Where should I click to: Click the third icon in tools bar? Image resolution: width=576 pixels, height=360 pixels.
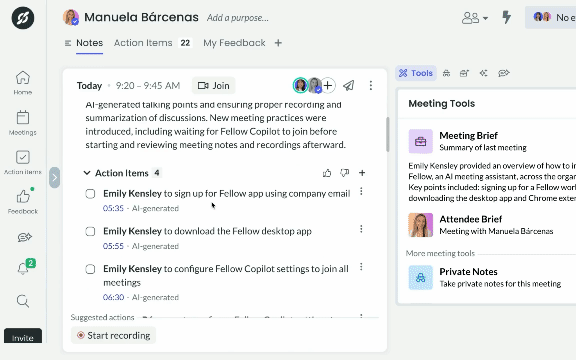(464, 73)
